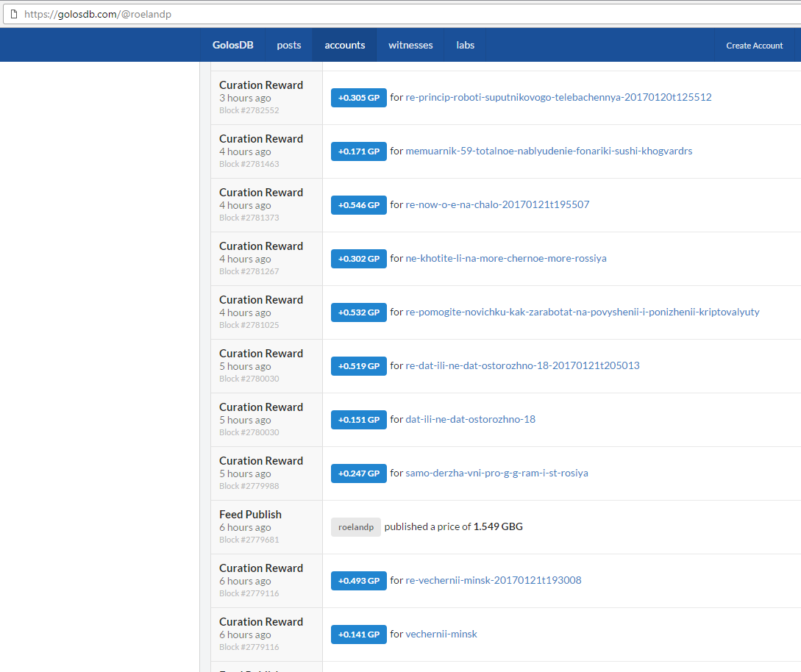Click the +0.519 GP reward badge
Screen dimensions: 801x672
[359, 365]
